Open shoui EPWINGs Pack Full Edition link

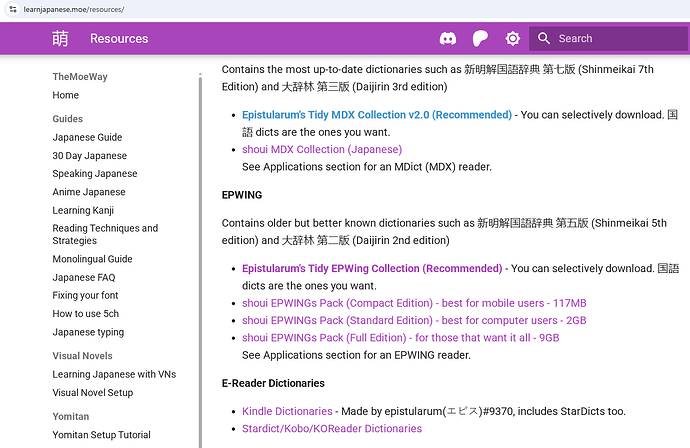coord(400,338)
